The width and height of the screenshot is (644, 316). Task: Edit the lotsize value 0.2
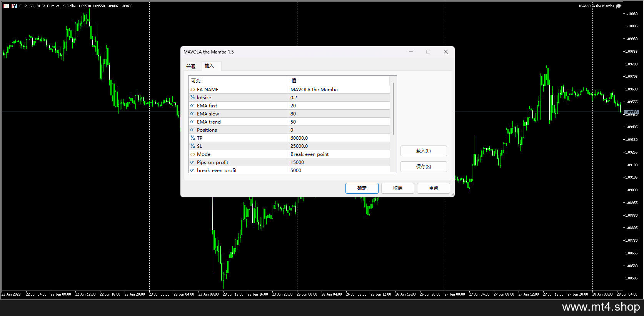coord(339,98)
